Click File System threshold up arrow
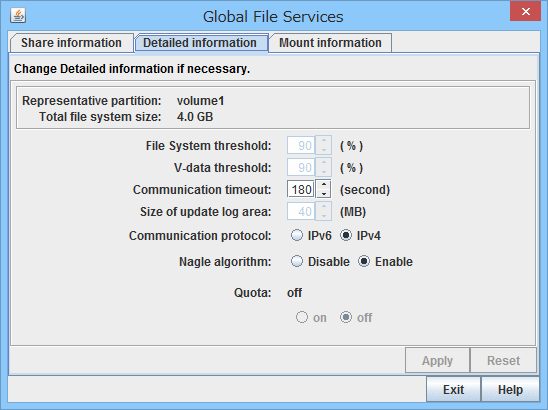This screenshot has height=410, width=548. click(324, 141)
